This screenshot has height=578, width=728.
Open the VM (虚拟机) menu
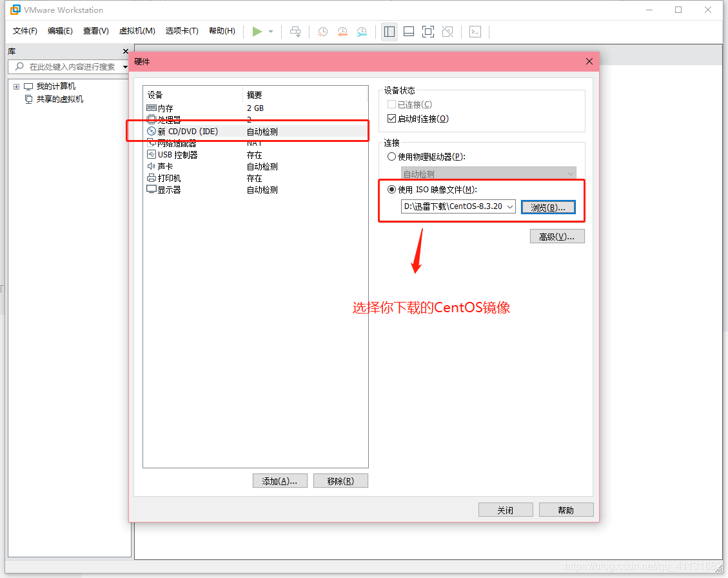coord(137,31)
